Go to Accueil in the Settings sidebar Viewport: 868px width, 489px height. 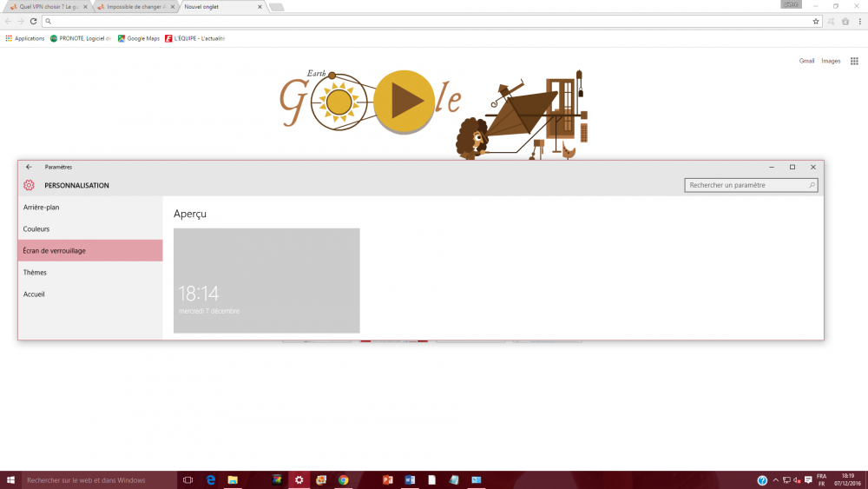[90, 294]
